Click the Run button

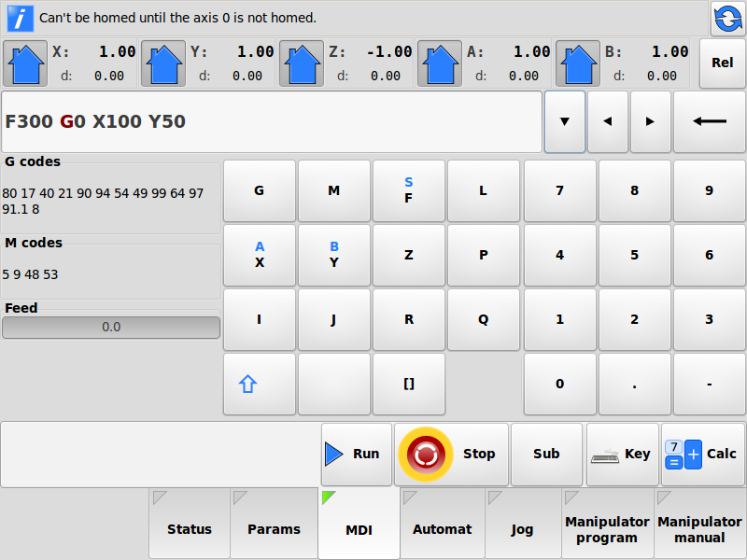[x=357, y=454]
